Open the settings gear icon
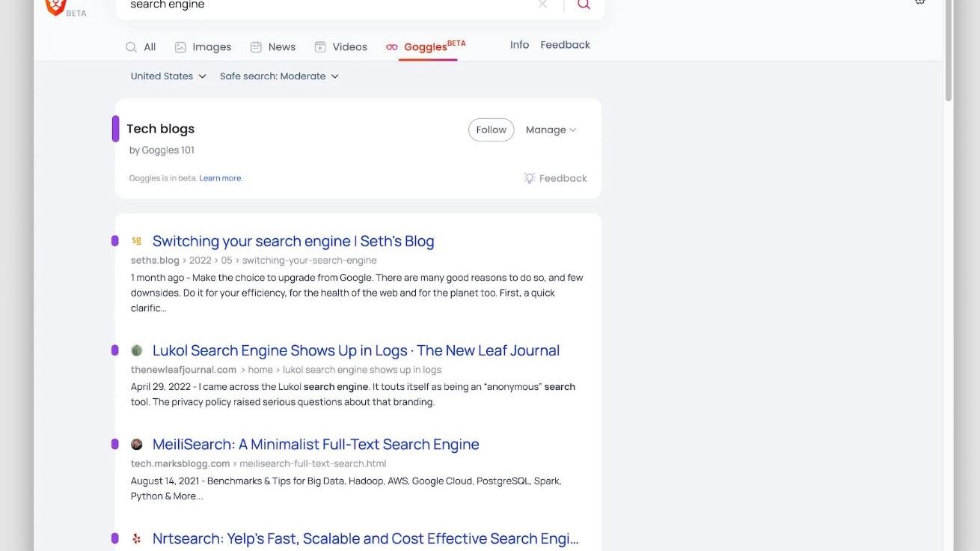The height and width of the screenshot is (551, 980). (919, 2)
